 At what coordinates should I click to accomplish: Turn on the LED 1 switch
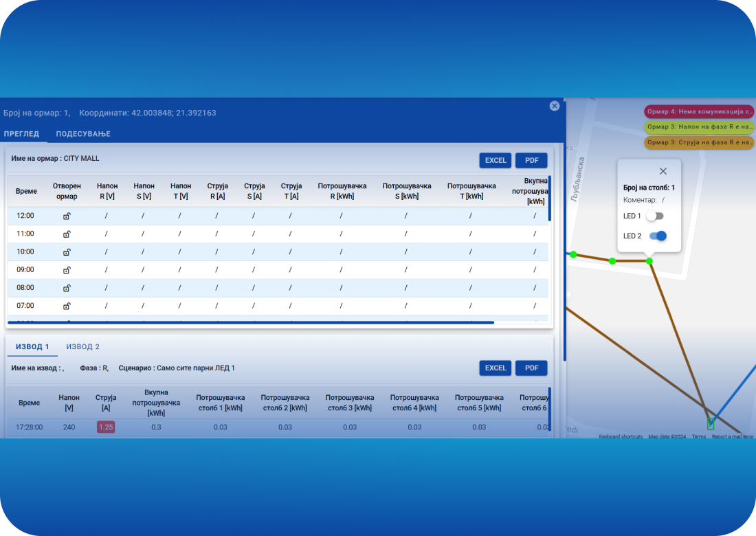coord(655,216)
